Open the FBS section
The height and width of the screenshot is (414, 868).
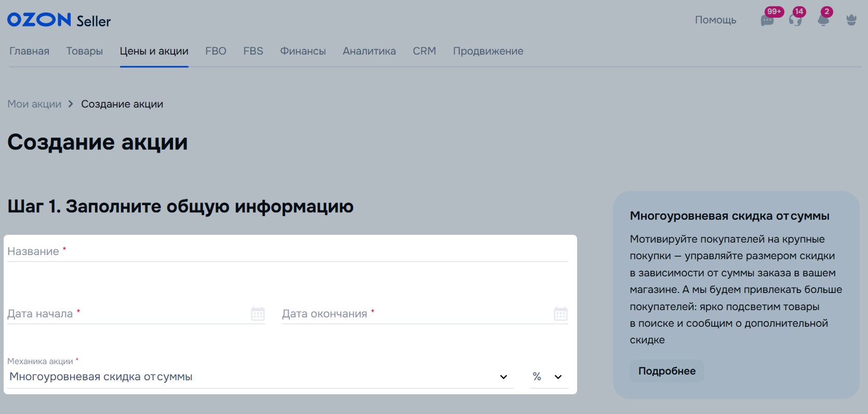tap(253, 51)
